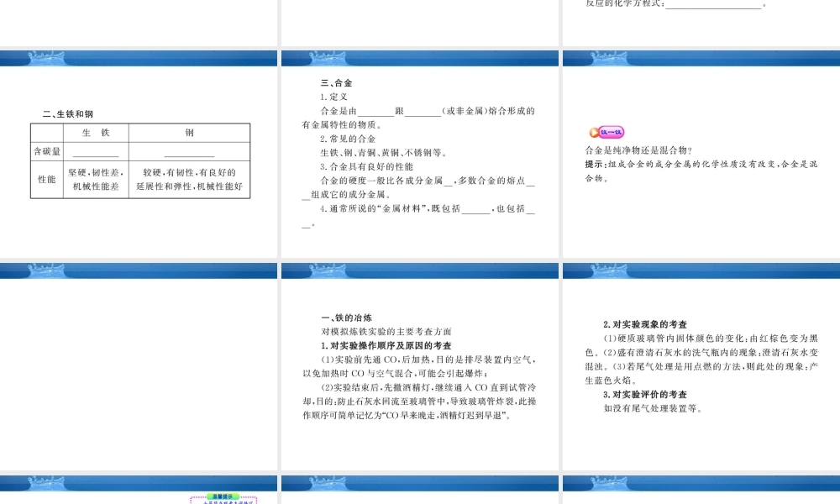Click the line 1. 定义
The image size is (840, 504).
tap(333, 97)
